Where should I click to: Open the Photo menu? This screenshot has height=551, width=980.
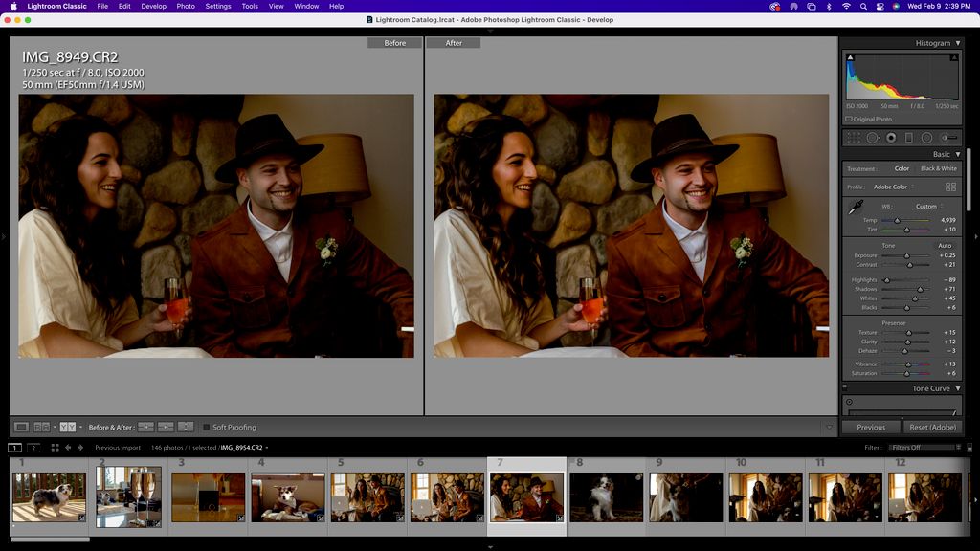(x=186, y=7)
